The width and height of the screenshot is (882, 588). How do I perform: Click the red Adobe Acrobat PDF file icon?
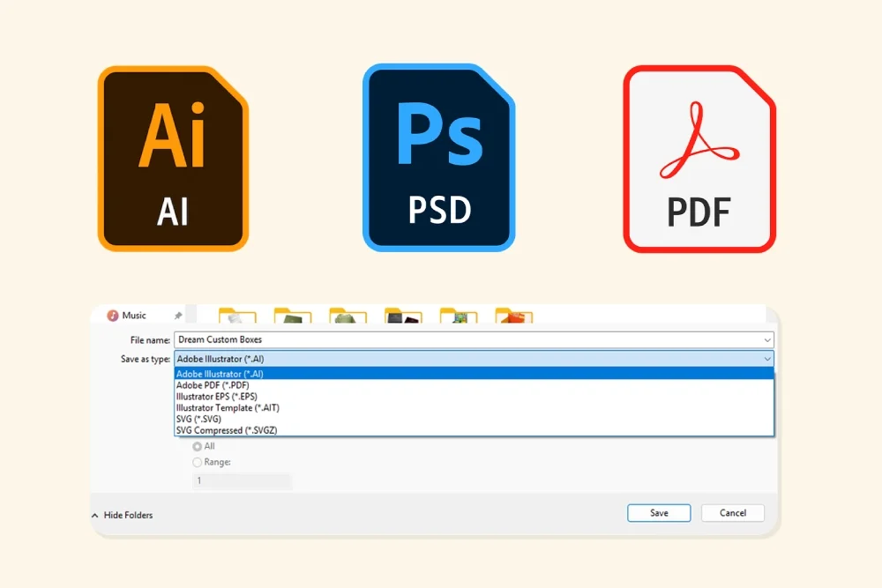(x=699, y=156)
